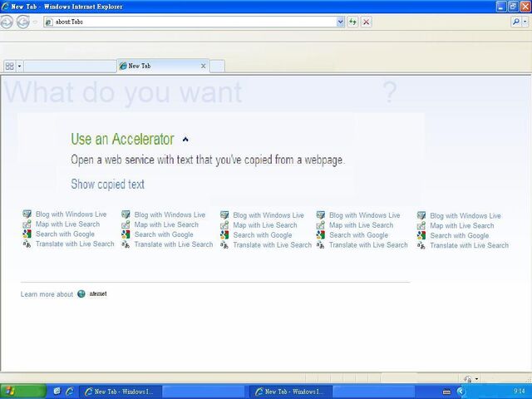Click the IE logo in the title bar

(5, 6)
